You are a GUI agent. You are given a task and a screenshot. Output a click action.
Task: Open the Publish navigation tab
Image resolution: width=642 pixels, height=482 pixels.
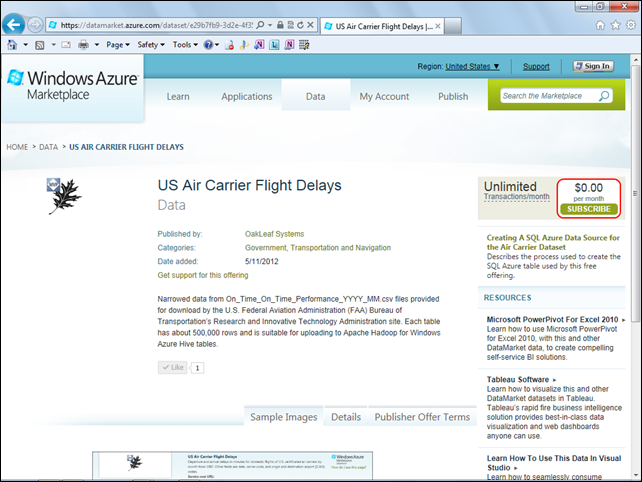pos(453,97)
